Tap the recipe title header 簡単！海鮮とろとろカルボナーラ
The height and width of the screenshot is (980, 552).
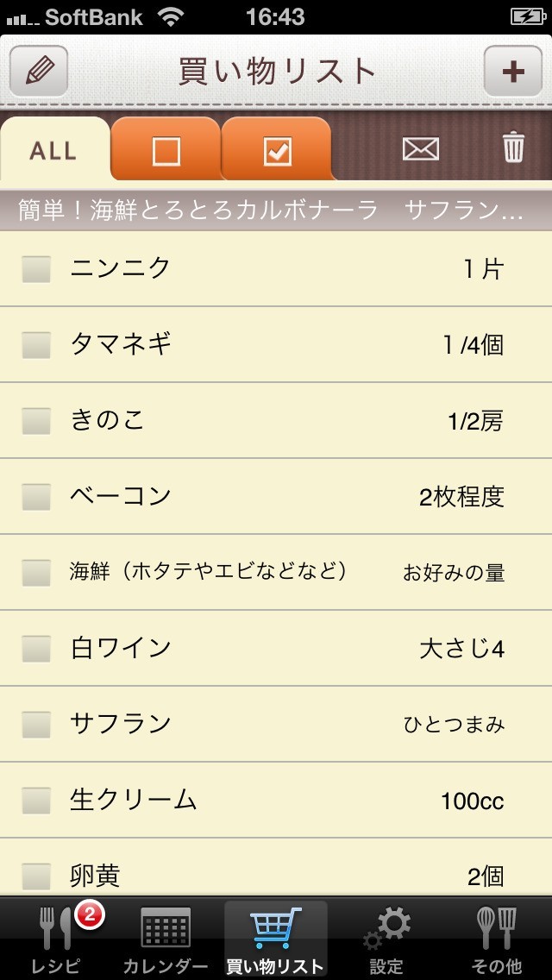coord(198,210)
